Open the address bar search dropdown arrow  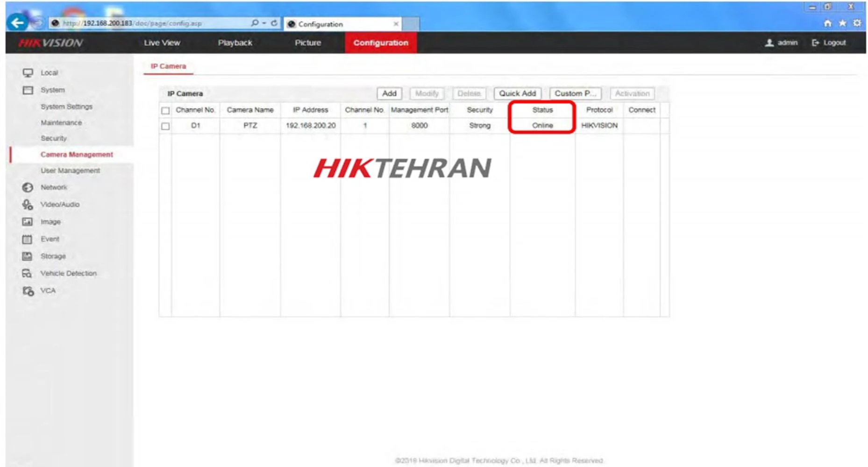pyautogui.click(x=264, y=23)
